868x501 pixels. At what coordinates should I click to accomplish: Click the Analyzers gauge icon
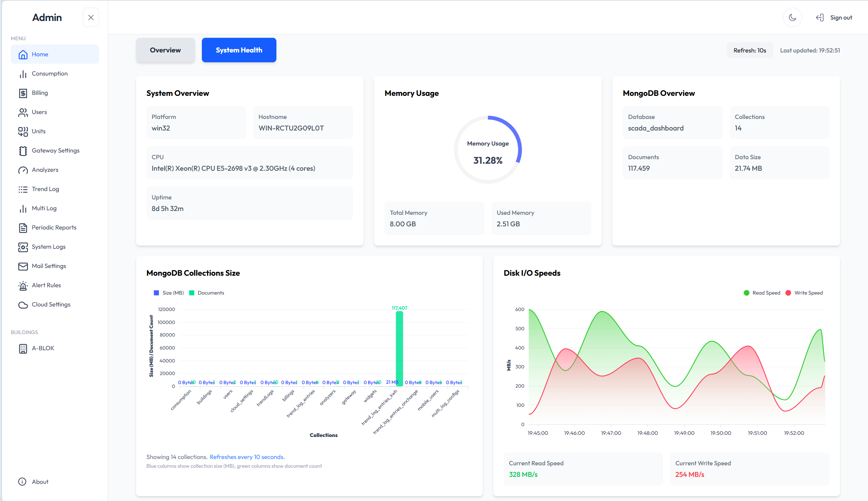23,170
